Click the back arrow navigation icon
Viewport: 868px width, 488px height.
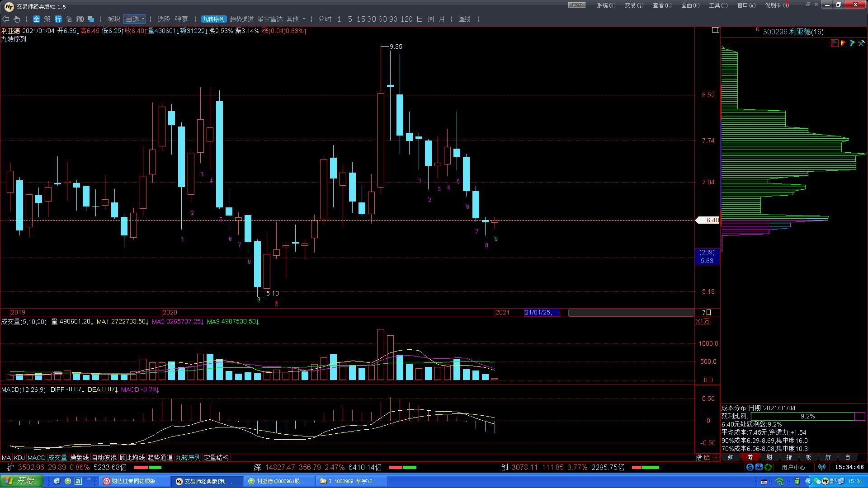(6, 19)
